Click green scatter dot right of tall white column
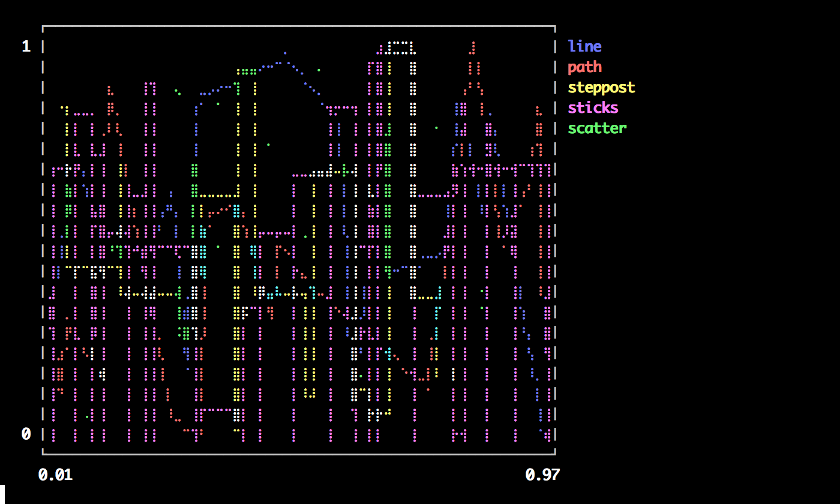 [436, 128]
